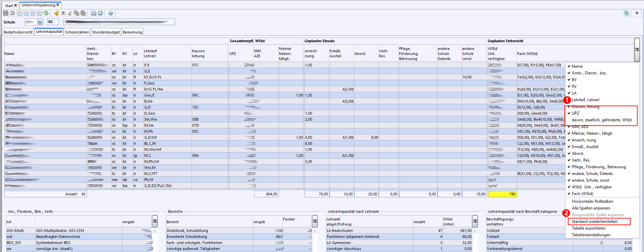Choose 'Tabelle exportieren' menu entry
The width and height of the screenshot is (644, 252).
tap(589, 228)
